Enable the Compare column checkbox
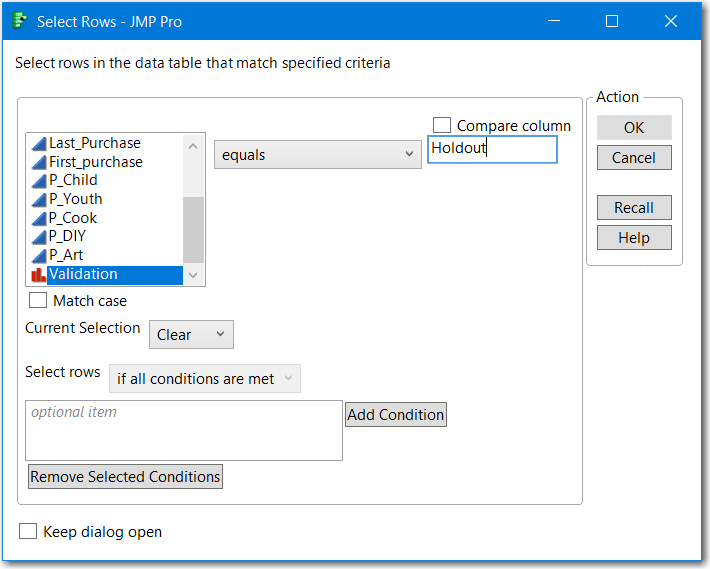This screenshot has height=569, width=710. click(x=442, y=125)
